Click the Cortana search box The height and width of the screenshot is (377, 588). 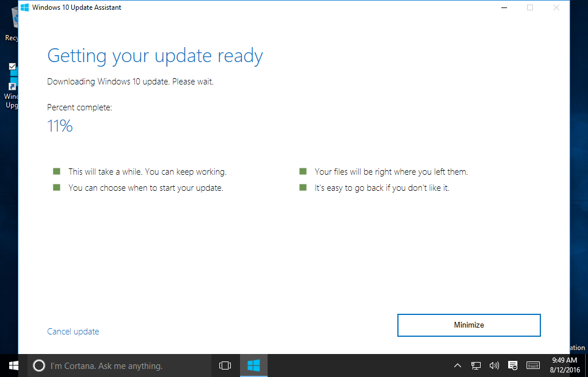coord(119,366)
